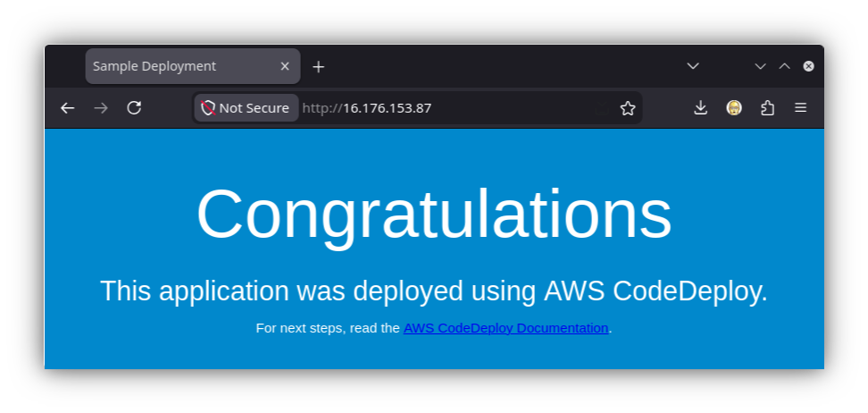The image size is (868, 413).
Task: Bookmark this page with the star
Action: pos(628,108)
